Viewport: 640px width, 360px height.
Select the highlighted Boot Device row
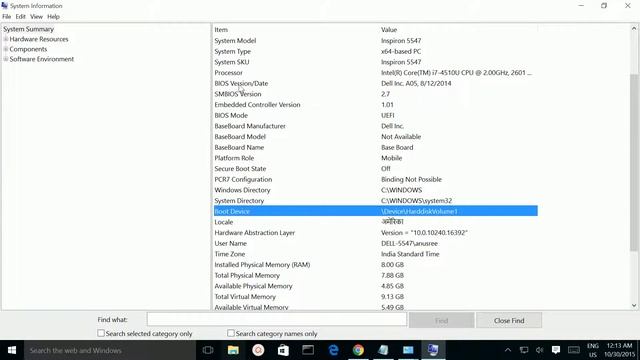tap(376, 211)
